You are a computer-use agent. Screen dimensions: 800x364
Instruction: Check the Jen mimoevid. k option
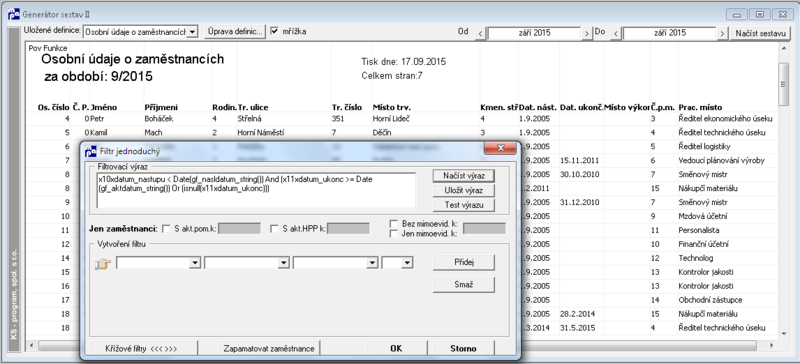click(393, 233)
